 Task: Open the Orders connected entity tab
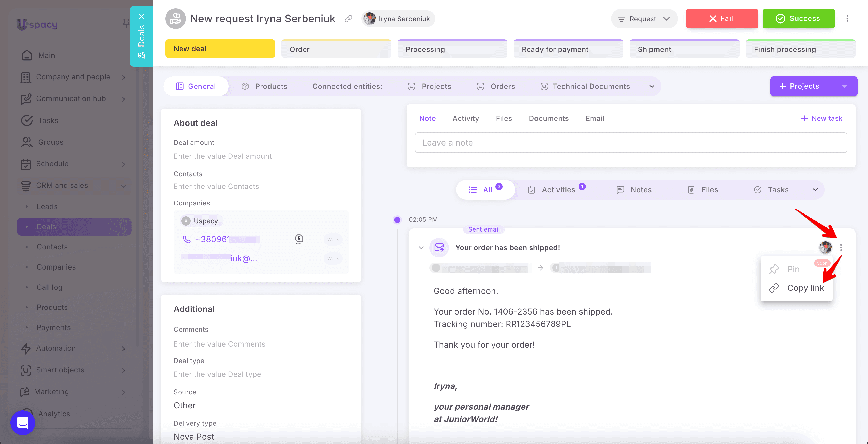[496, 86]
